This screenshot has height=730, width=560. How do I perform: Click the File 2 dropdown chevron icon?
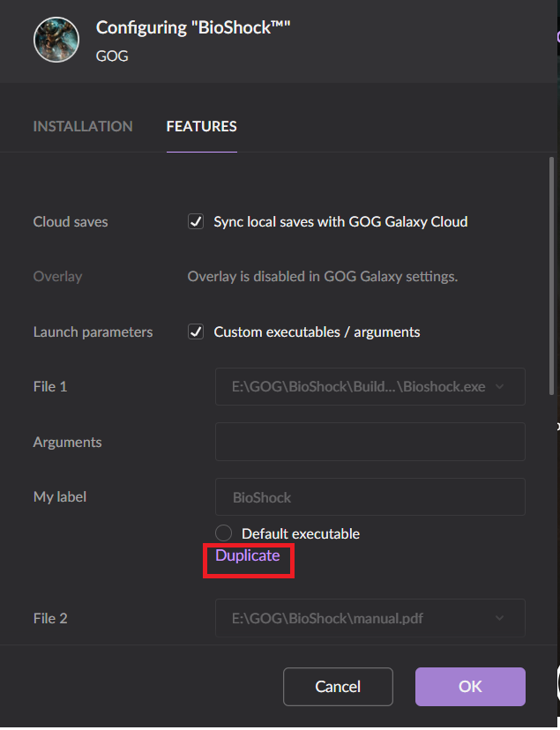click(499, 618)
